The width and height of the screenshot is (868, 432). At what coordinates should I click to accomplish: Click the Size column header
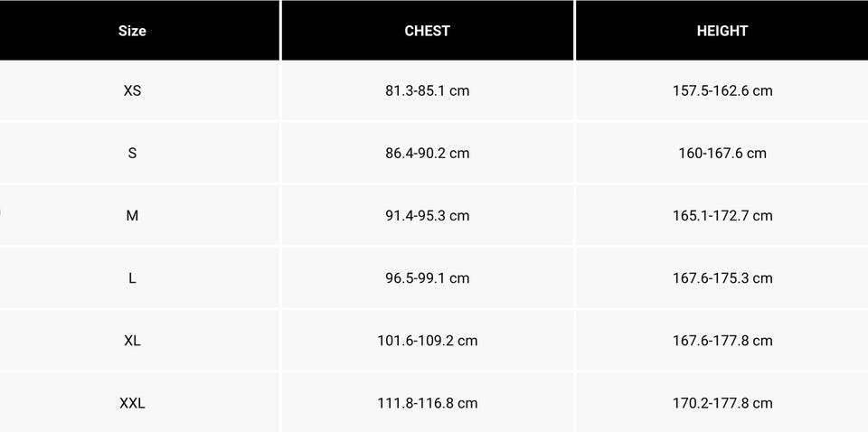coord(132,31)
